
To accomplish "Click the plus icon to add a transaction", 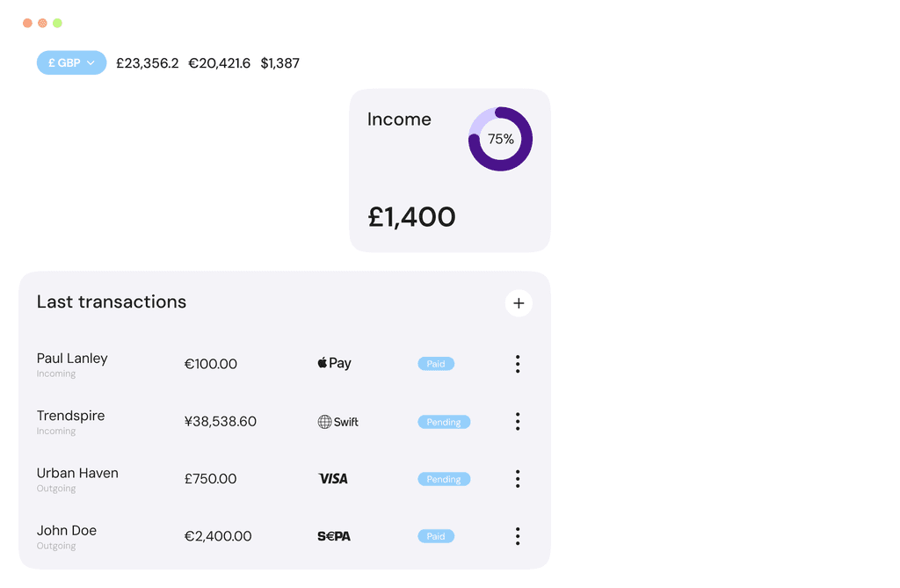I will click(519, 302).
